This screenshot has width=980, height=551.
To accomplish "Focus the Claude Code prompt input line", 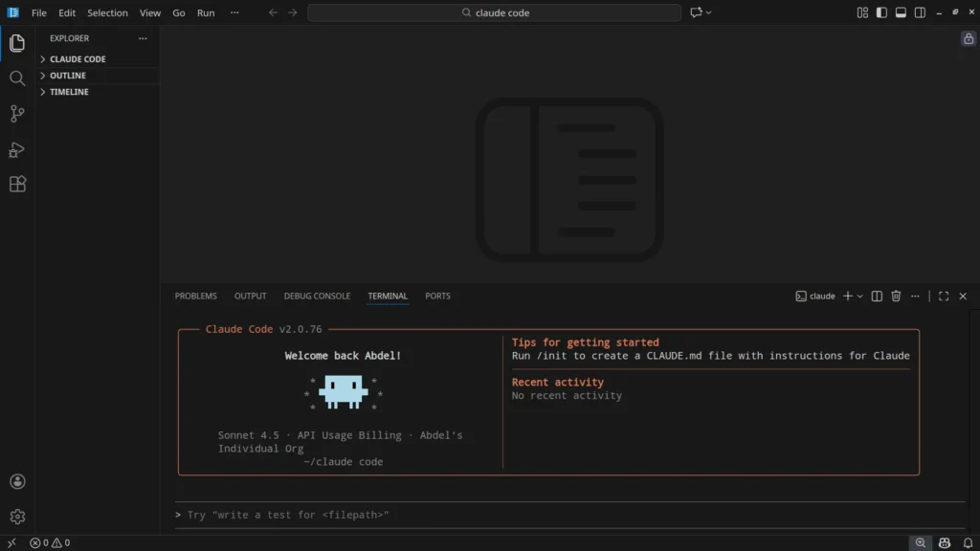I will (570, 515).
